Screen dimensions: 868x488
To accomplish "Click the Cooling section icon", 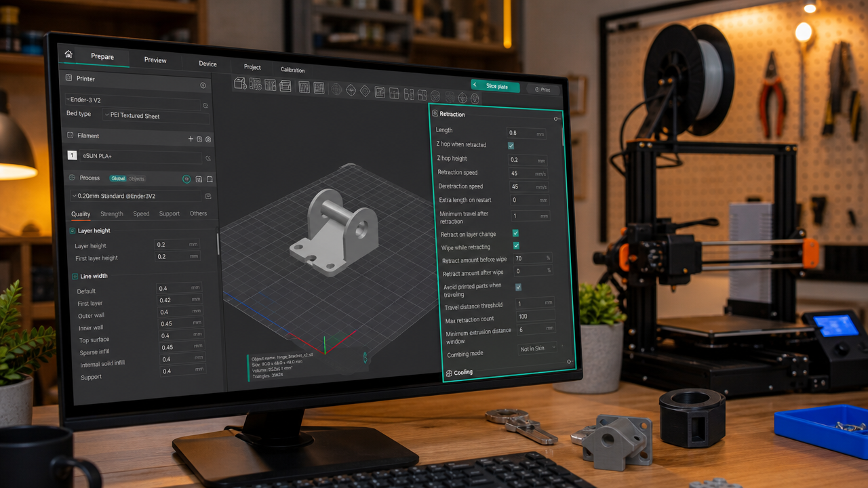I will coord(449,373).
